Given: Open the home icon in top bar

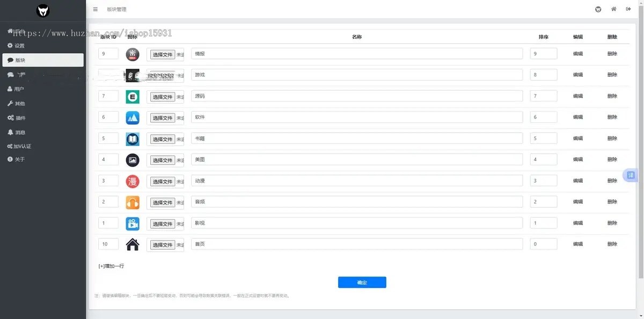Looking at the screenshot, I should point(613,9).
